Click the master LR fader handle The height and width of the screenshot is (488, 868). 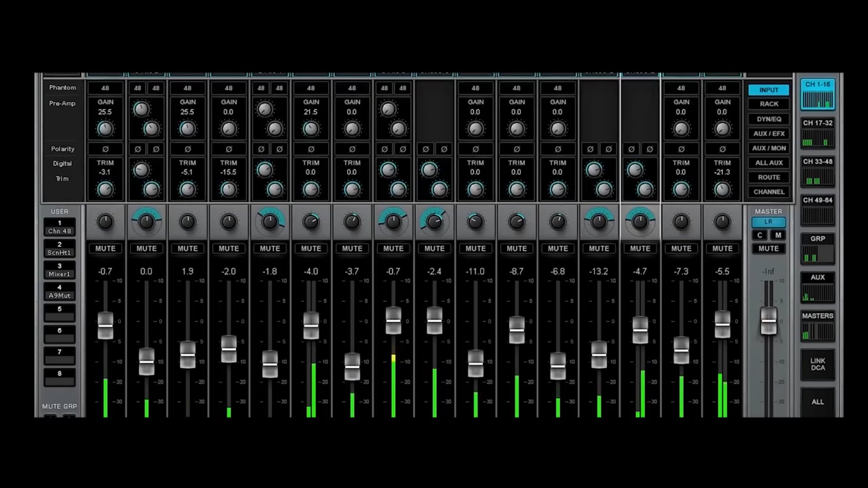[x=769, y=321]
